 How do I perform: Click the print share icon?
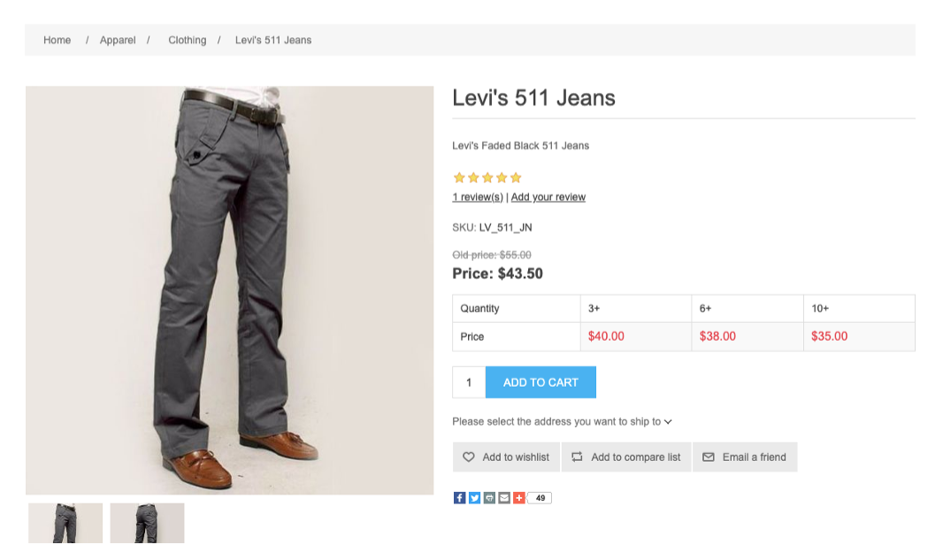pyautogui.click(x=489, y=498)
